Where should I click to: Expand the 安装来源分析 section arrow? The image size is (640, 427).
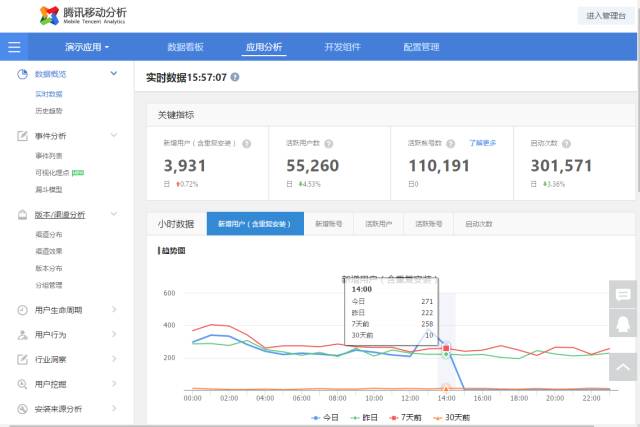click(114, 409)
